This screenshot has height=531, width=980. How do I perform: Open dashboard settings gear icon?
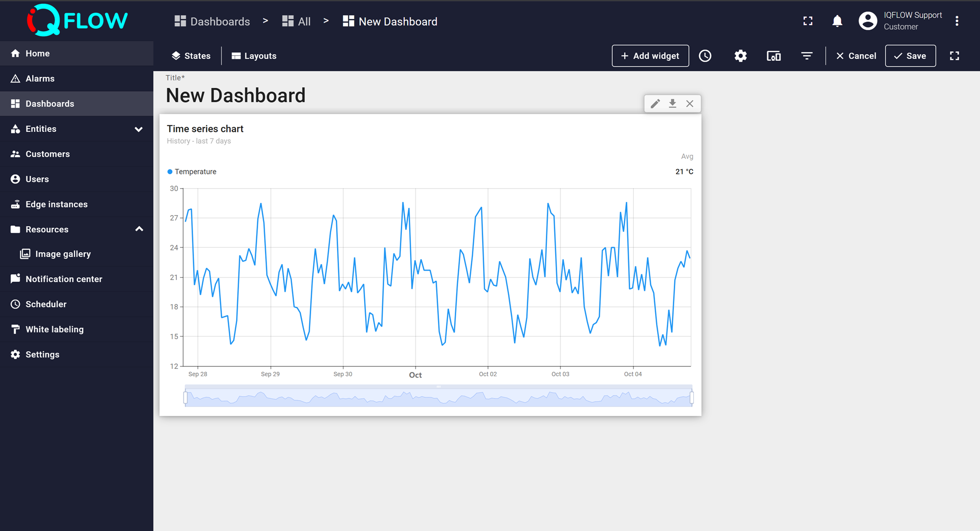pos(740,56)
